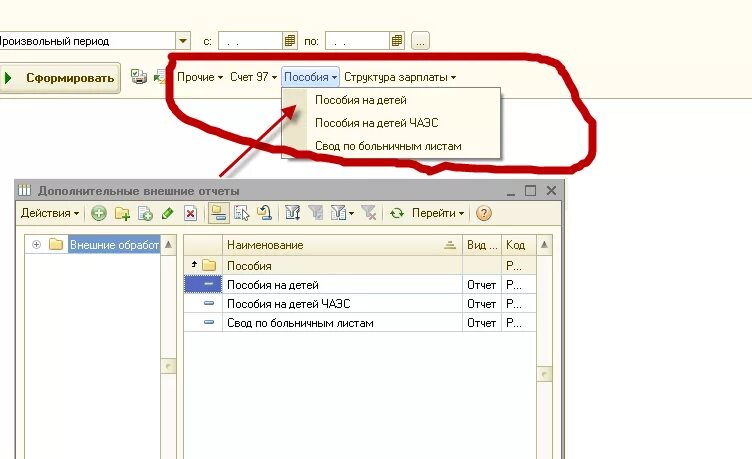
Task: Select 'Свод по больничным листам' menu entry
Action: [391, 146]
